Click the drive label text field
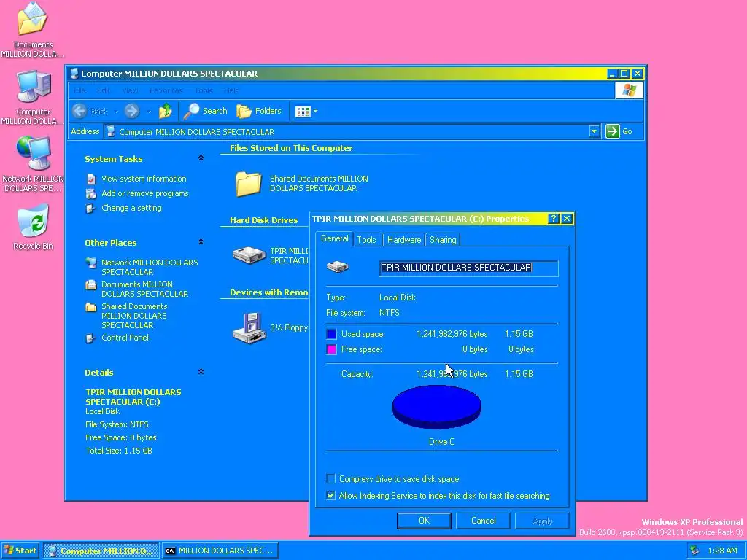Viewport: 747px width, 560px height. pyautogui.click(x=469, y=268)
